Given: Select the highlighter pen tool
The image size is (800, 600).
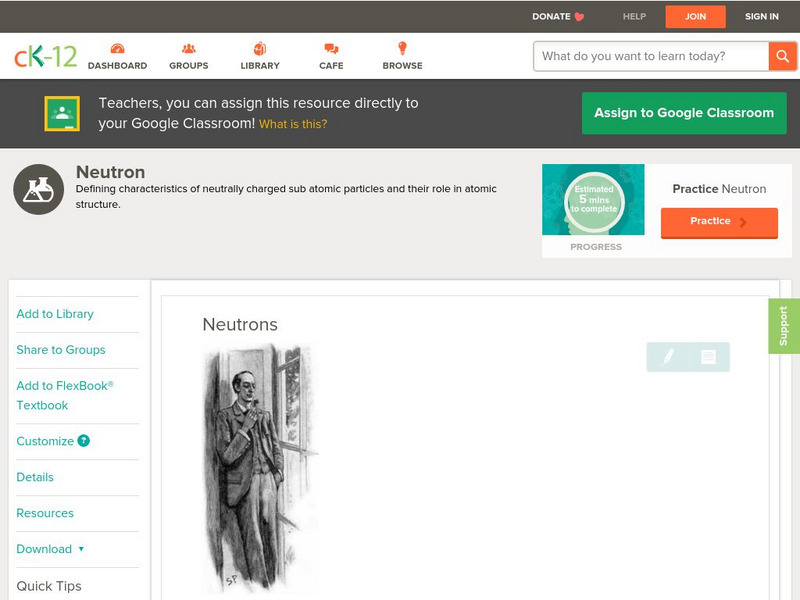Looking at the screenshot, I should coord(668,357).
